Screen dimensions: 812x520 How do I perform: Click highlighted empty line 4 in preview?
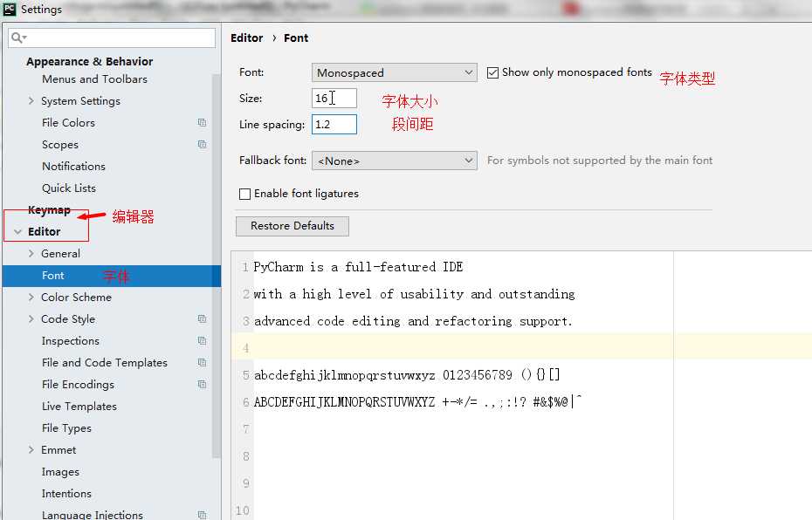click(521, 346)
